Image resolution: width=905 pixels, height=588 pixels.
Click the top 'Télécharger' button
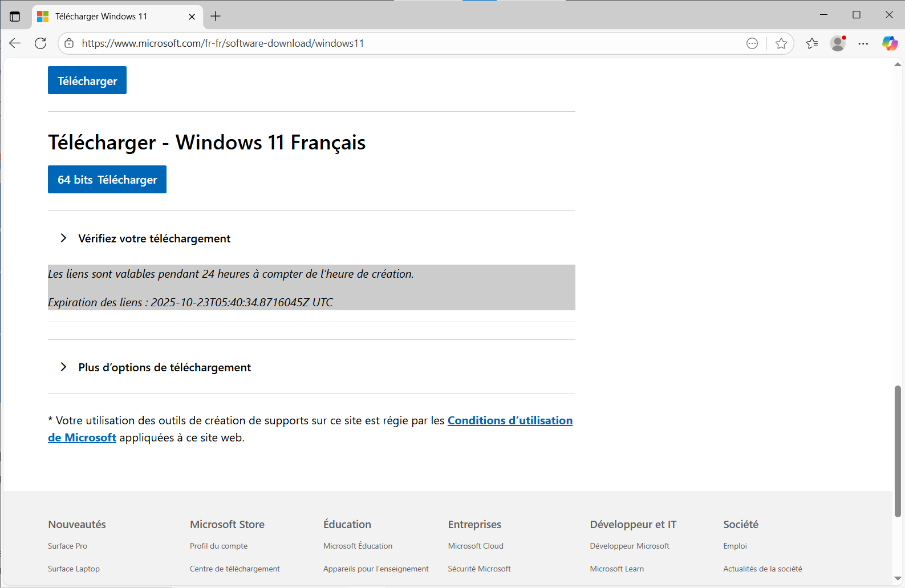(x=87, y=80)
